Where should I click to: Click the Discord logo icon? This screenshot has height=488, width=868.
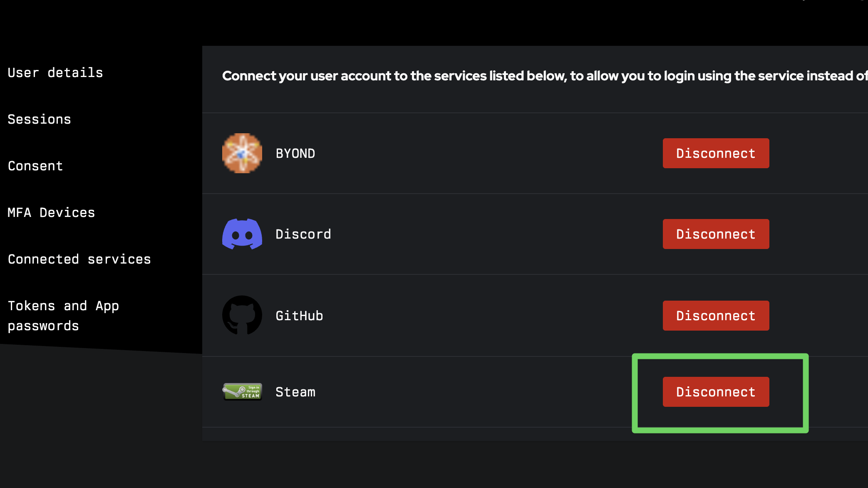[x=242, y=234]
